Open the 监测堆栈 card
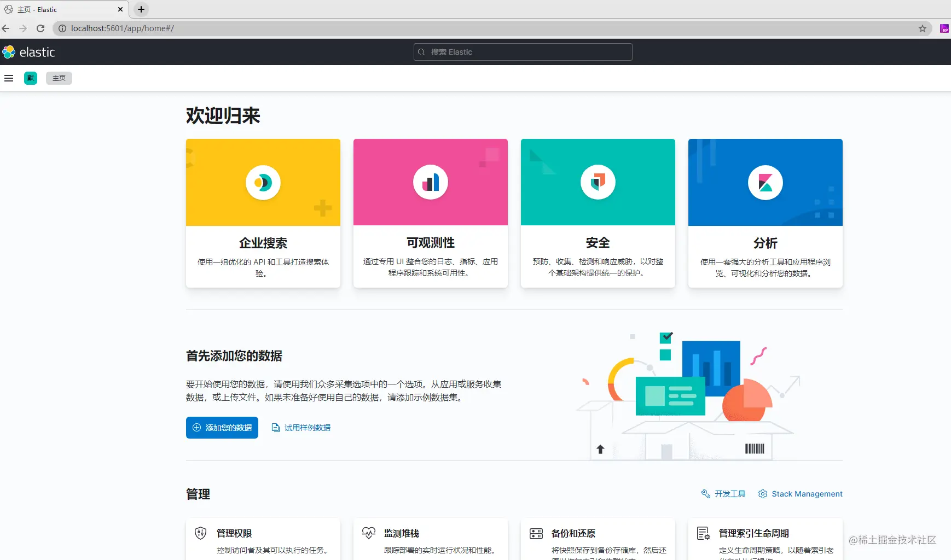951x560 pixels. pyautogui.click(x=431, y=539)
